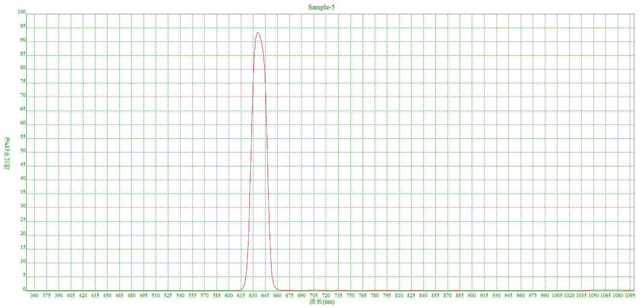The height and width of the screenshot is (308, 644).
Task: Click the x-axis tick label 540
Action: click(x=180, y=296)
